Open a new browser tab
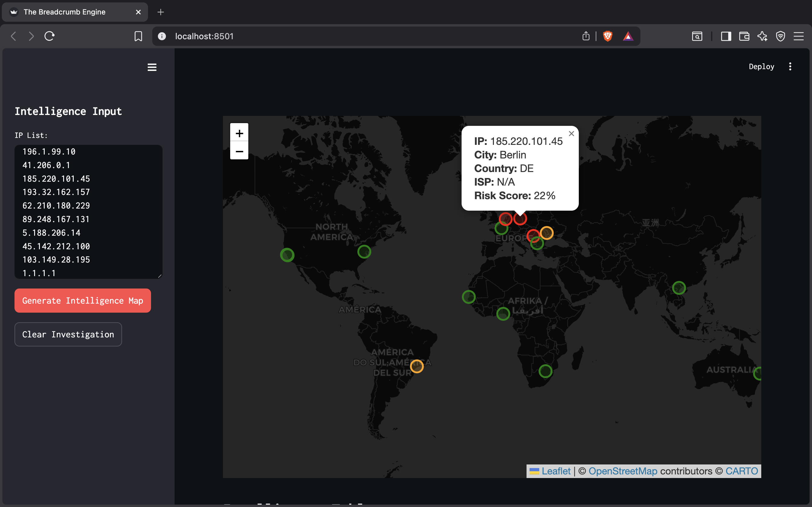812x507 pixels. pos(160,12)
